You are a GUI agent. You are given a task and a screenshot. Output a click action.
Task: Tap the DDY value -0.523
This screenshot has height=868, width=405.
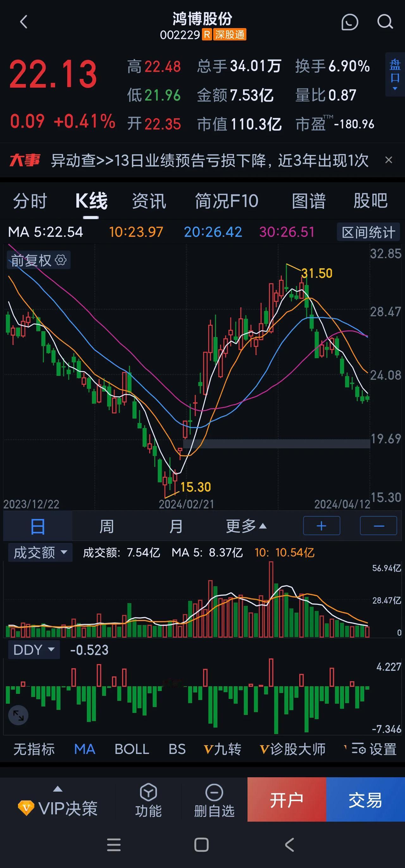(x=89, y=650)
